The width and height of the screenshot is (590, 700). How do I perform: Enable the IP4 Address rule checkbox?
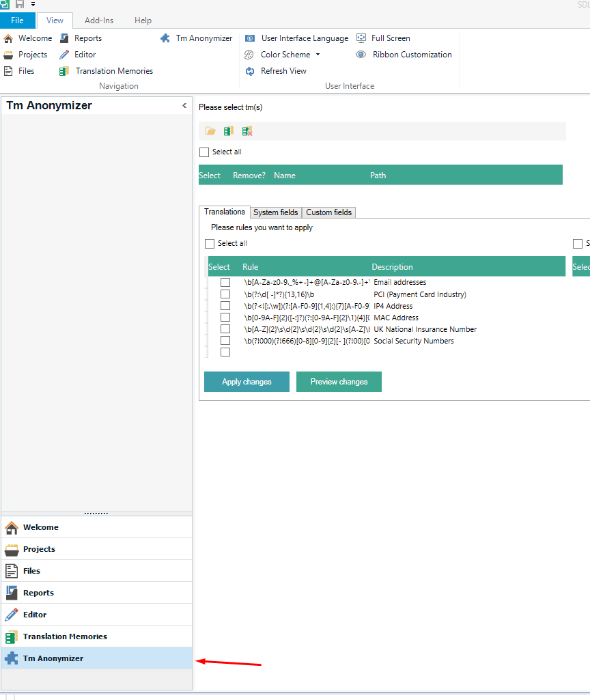[225, 306]
